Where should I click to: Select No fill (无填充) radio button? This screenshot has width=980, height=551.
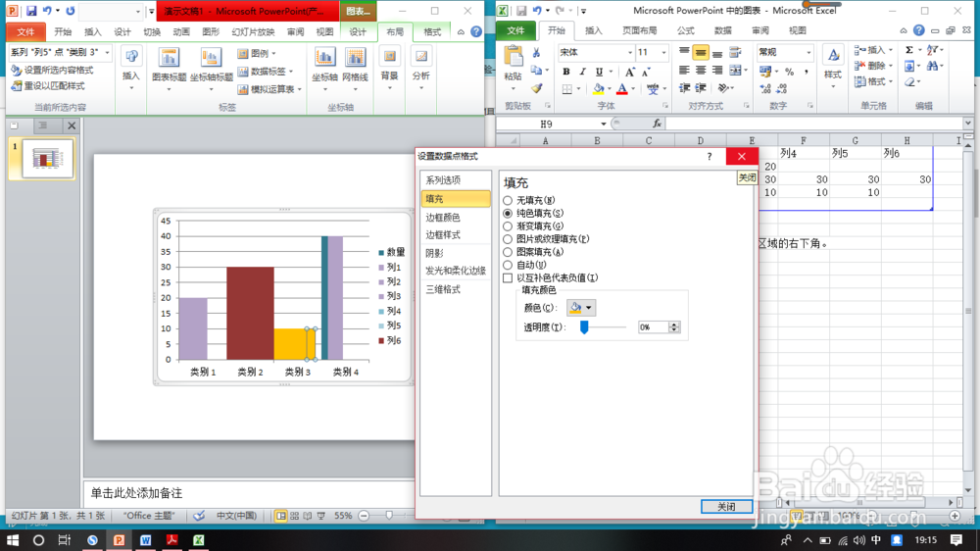(x=508, y=201)
